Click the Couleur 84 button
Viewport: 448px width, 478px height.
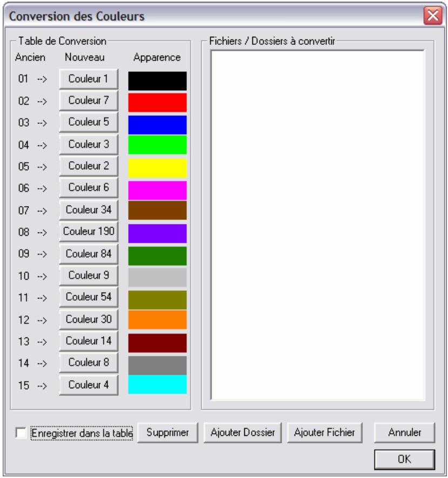(89, 254)
